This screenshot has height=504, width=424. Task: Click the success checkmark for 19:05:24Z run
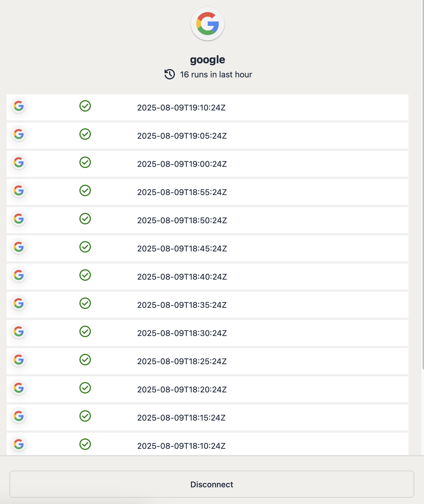(85, 134)
